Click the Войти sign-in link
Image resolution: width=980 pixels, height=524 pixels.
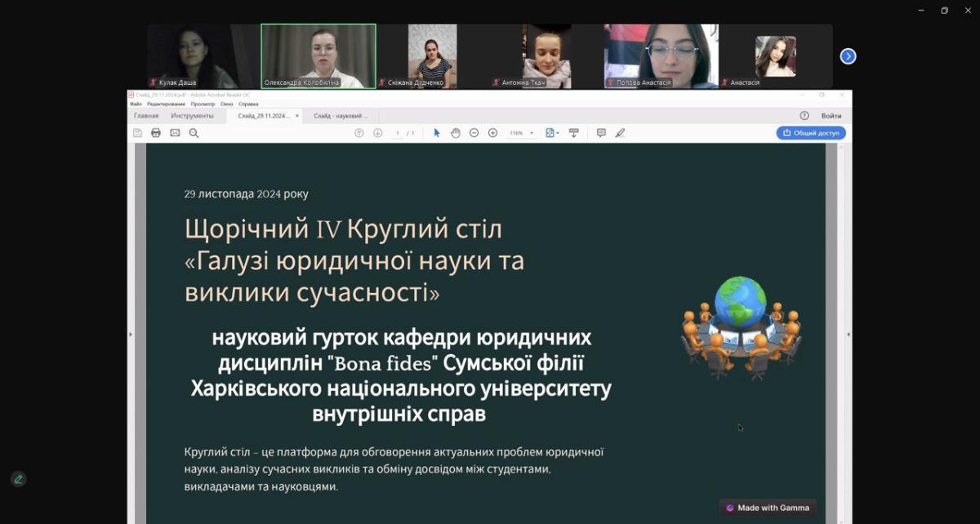831,116
